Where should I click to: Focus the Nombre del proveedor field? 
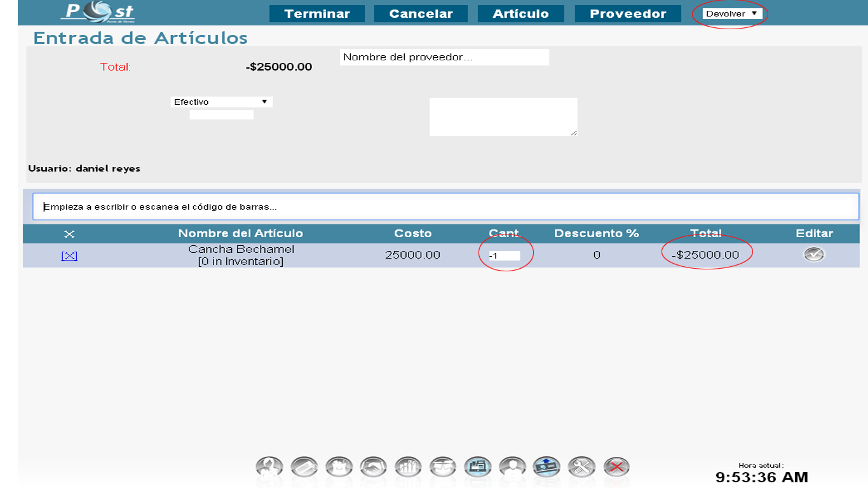(x=444, y=57)
